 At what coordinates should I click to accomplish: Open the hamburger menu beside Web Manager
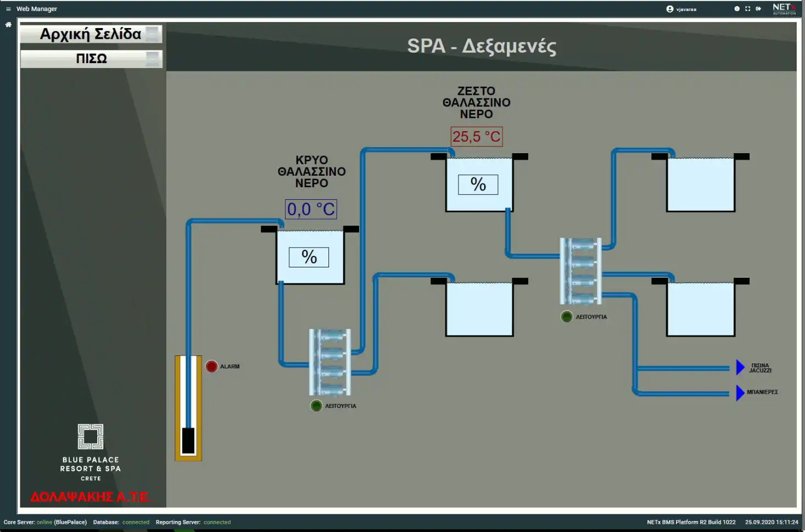click(x=8, y=9)
